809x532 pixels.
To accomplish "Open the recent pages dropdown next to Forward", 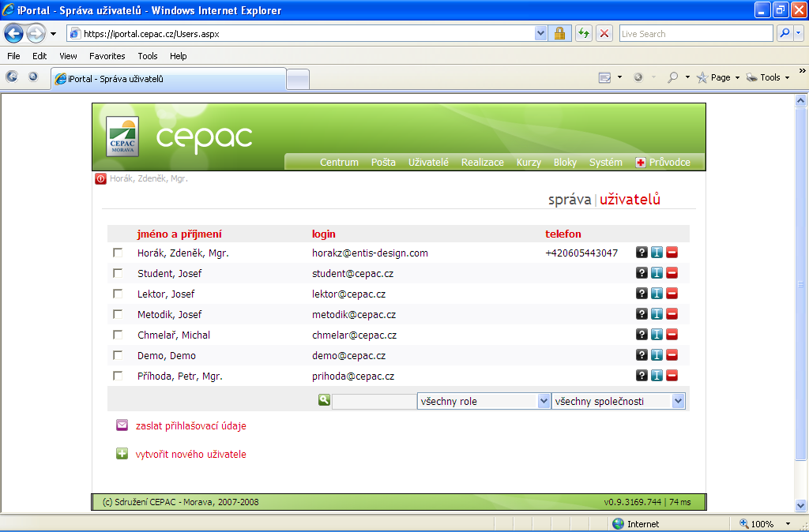I will pos(53,34).
